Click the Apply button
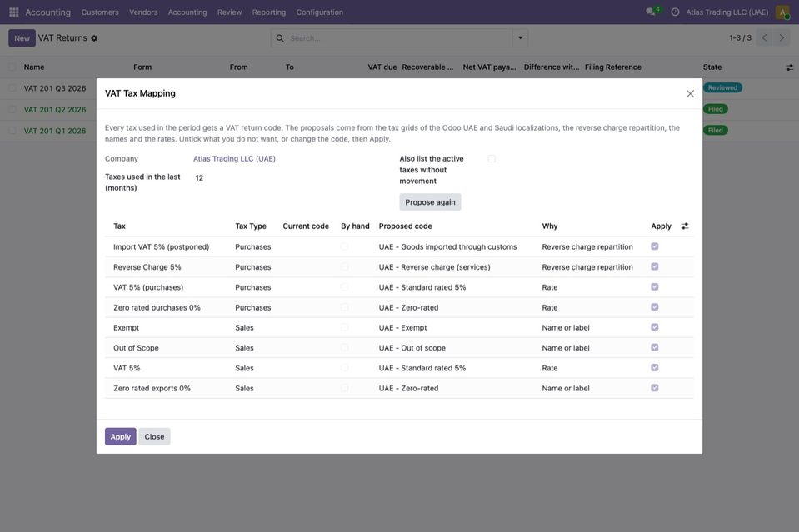799x532 pixels. [121, 436]
